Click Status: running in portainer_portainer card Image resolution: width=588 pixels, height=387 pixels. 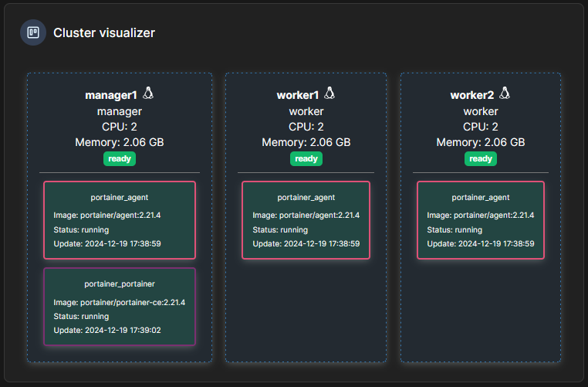[x=81, y=317]
